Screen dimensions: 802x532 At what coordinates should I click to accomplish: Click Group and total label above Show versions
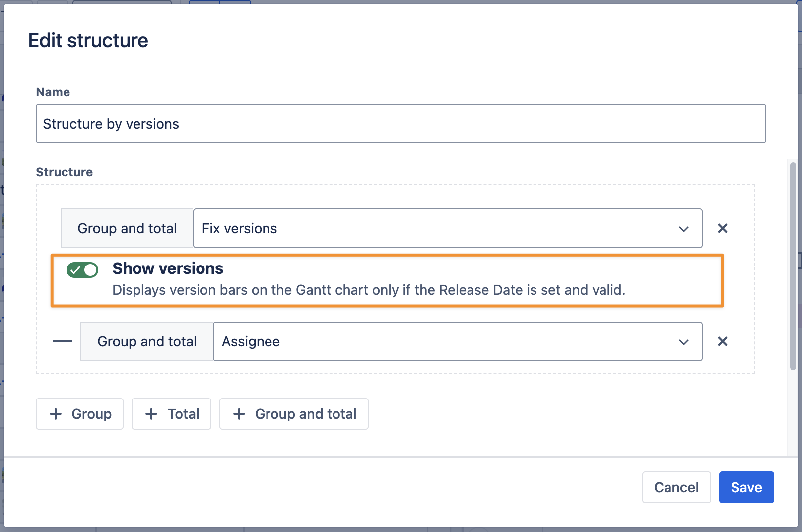127,228
